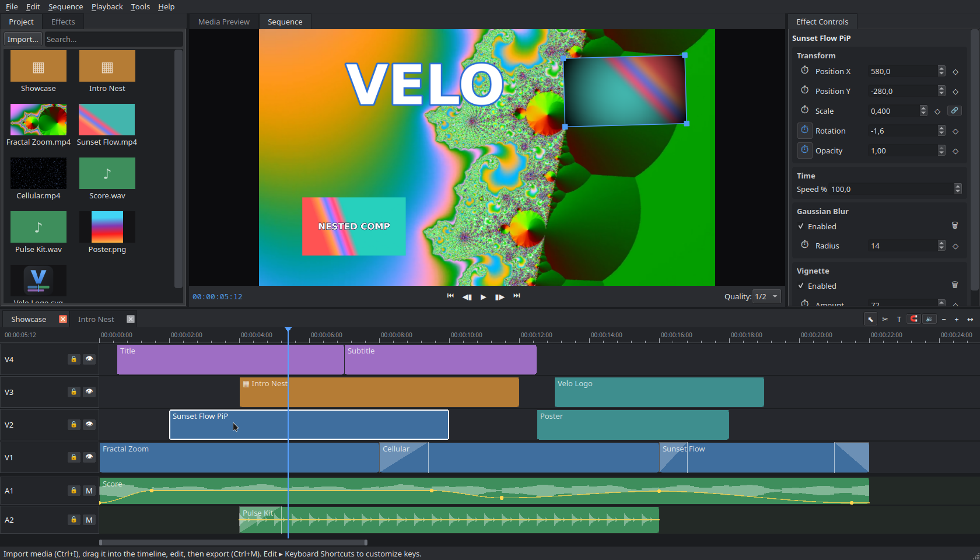Screen dimensions: 980x560
Task: Open the Quality dropdown
Action: 767,296
